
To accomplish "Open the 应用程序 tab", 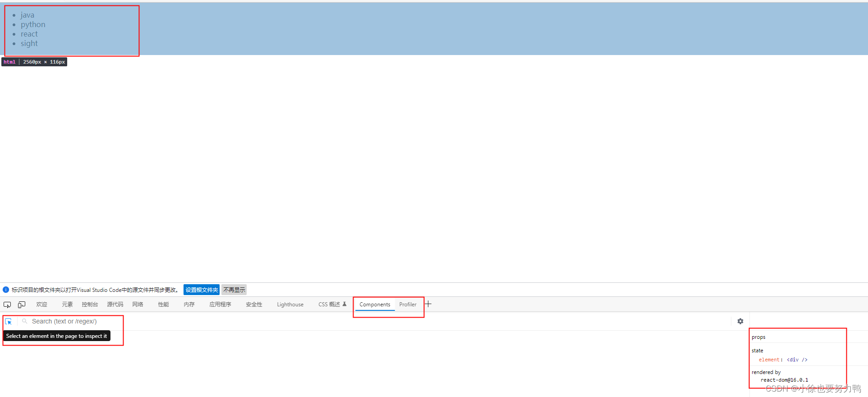I will click(220, 305).
